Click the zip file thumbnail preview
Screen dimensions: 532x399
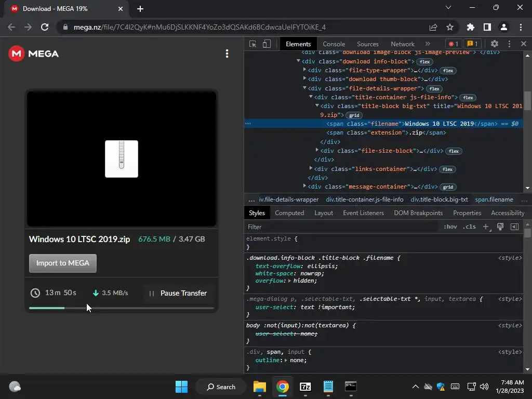point(122,159)
